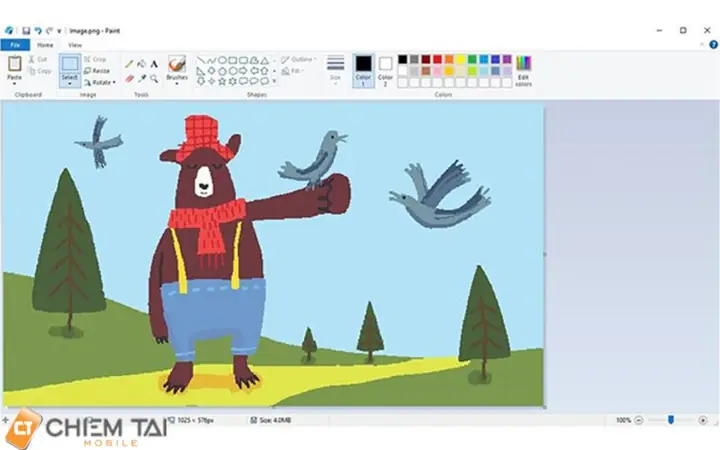The width and height of the screenshot is (720, 450).
Task: Select the Fill with color bucket tool
Action: click(x=142, y=64)
